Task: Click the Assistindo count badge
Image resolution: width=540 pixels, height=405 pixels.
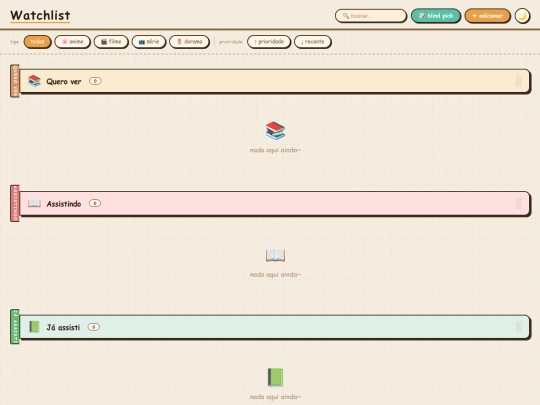Action: coord(95,203)
